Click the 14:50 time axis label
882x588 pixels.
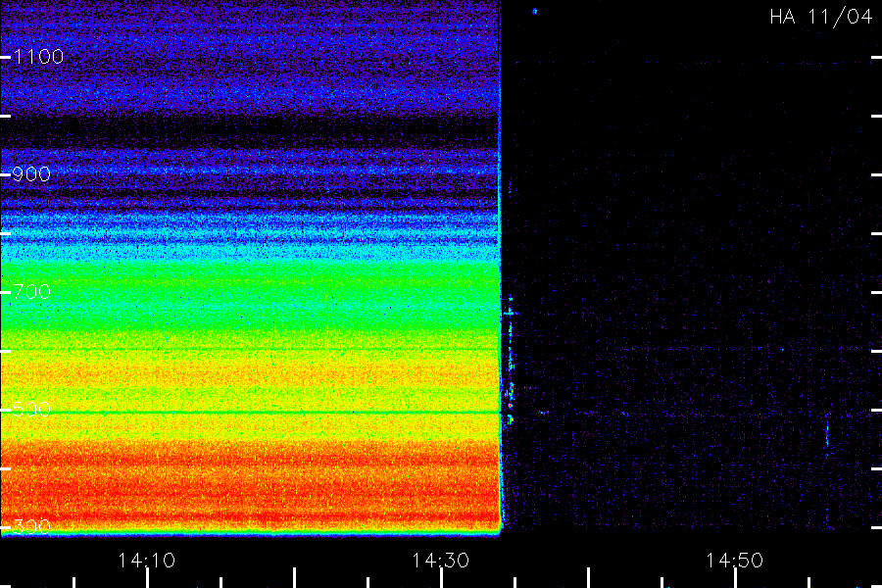pyautogui.click(x=735, y=561)
